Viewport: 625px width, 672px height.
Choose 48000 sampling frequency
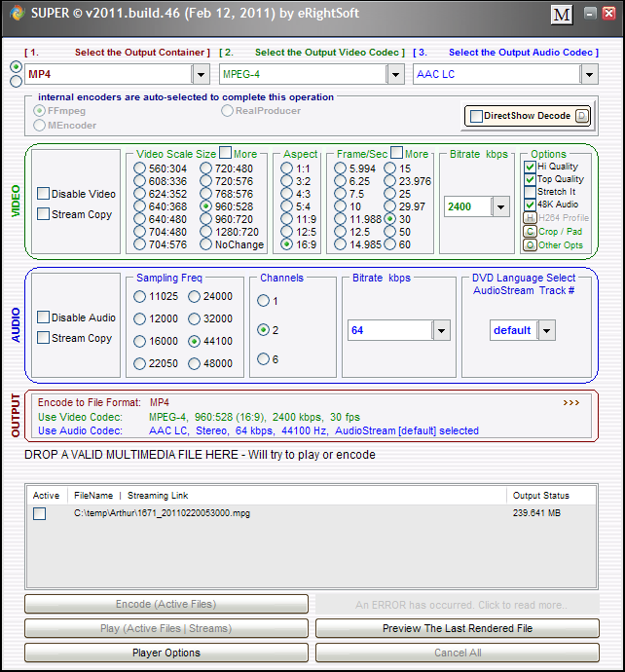195,363
